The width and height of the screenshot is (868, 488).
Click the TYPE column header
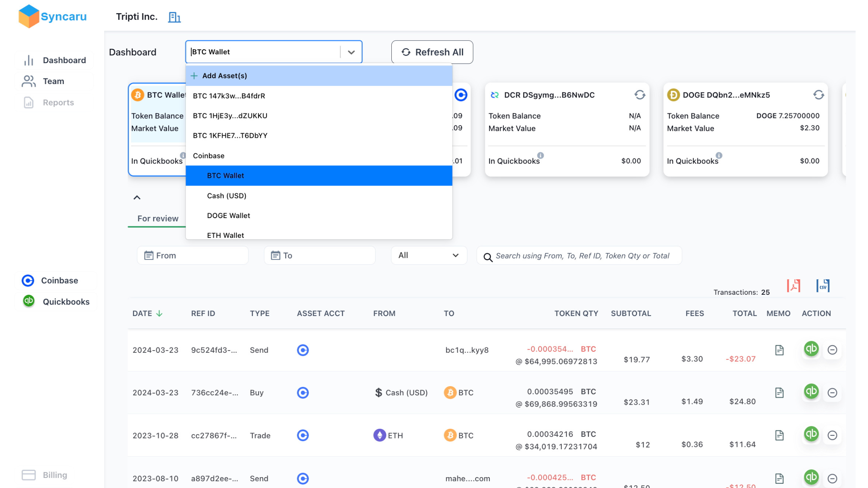click(x=260, y=313)
